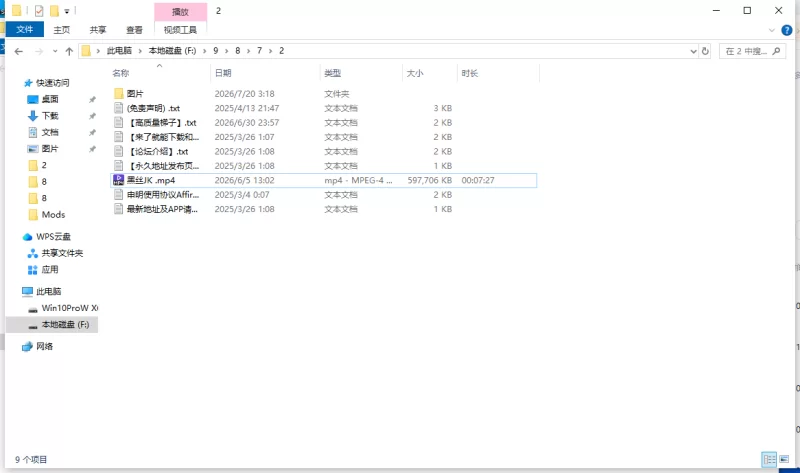The image size is (800, 473).
Task: Open 快速访问 in the navigation pane
Action: point(52,83)
